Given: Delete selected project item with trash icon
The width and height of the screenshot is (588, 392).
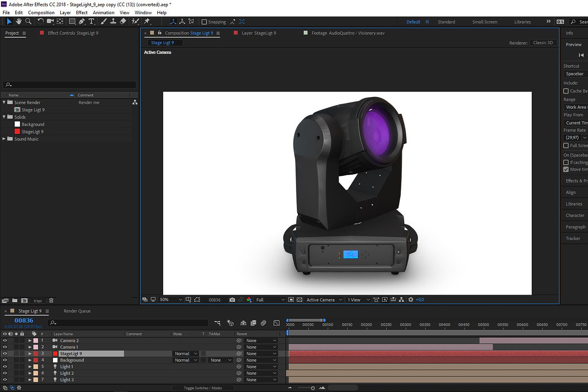Looking at the screenshot, I should [x=51, y=300].
